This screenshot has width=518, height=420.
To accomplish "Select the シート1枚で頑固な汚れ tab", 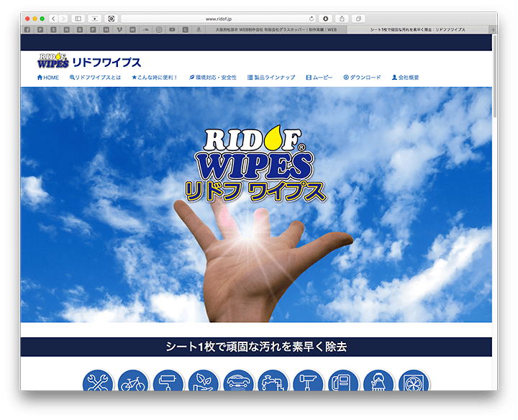I will (x=418, y=29).
